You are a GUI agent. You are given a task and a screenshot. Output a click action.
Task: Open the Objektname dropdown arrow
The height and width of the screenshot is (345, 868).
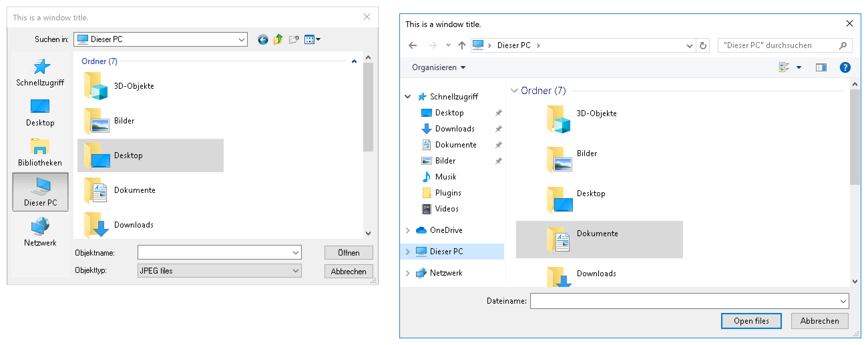295,253
